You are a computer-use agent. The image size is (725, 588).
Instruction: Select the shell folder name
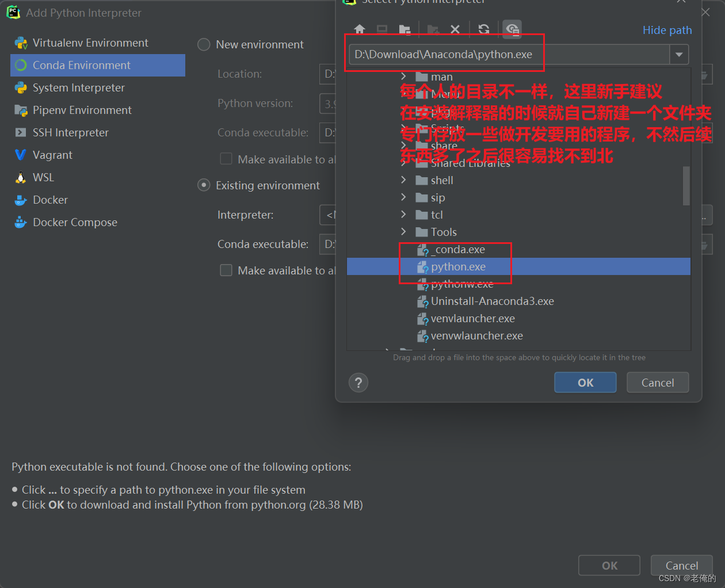[442, 181]
